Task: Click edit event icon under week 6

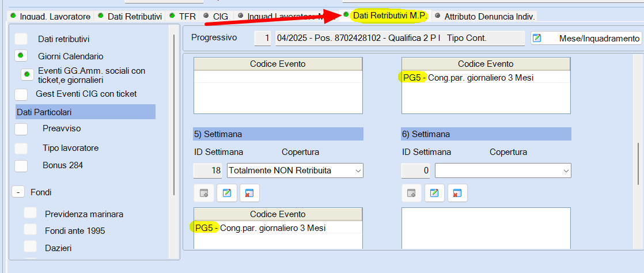Action: 435,193
